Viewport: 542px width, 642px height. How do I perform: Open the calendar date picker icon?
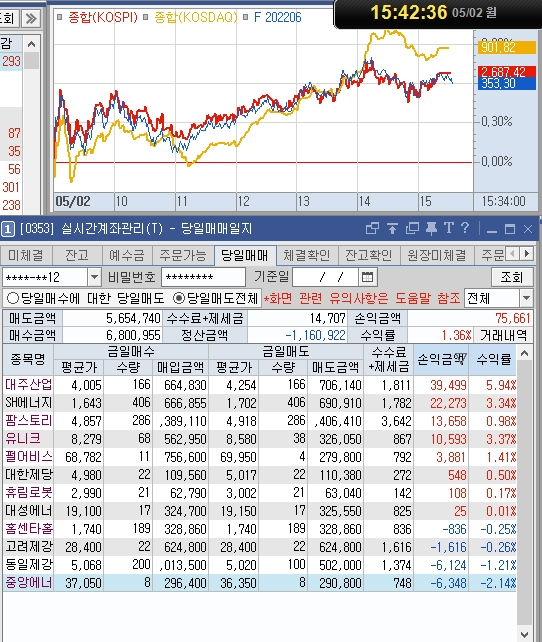[x=367, y=277]
